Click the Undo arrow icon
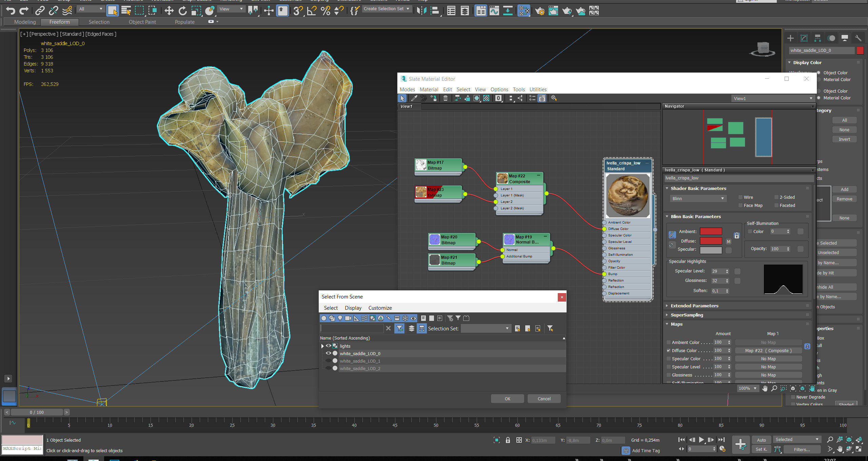868x461 pixels. pyautogui.click(x=11, y=11)
